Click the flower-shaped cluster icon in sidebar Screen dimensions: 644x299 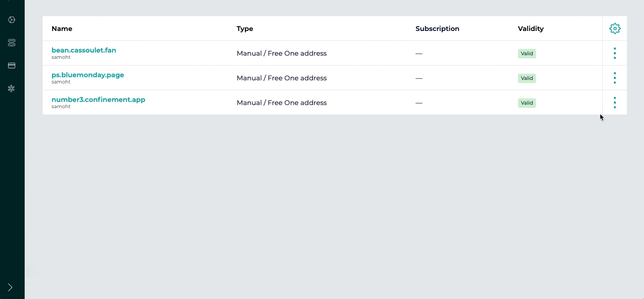12,88
